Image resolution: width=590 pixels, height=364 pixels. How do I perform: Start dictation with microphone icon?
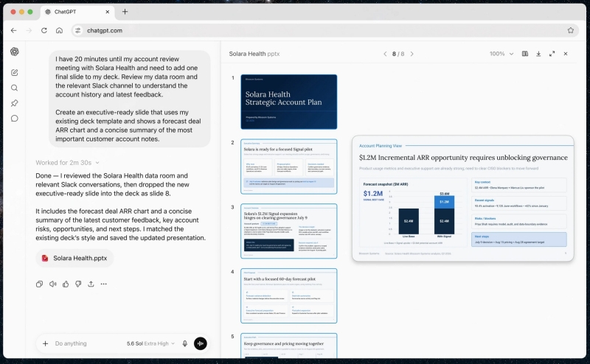pos(185,343)
